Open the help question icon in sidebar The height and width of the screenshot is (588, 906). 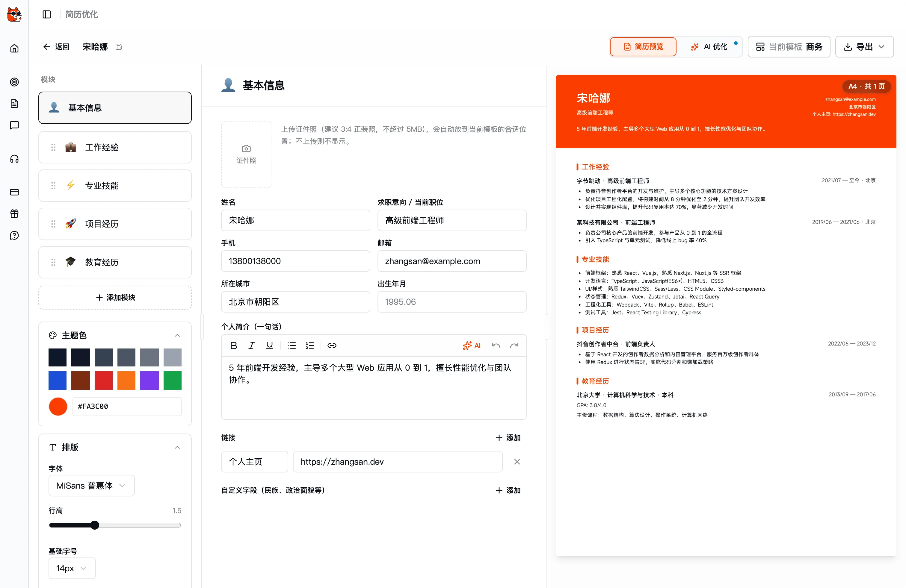pyautogui.click(x=14, y=235)
